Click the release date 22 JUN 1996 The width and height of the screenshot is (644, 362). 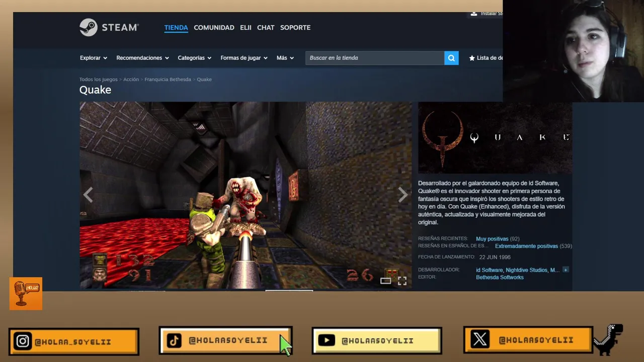[x=495, y=257]
